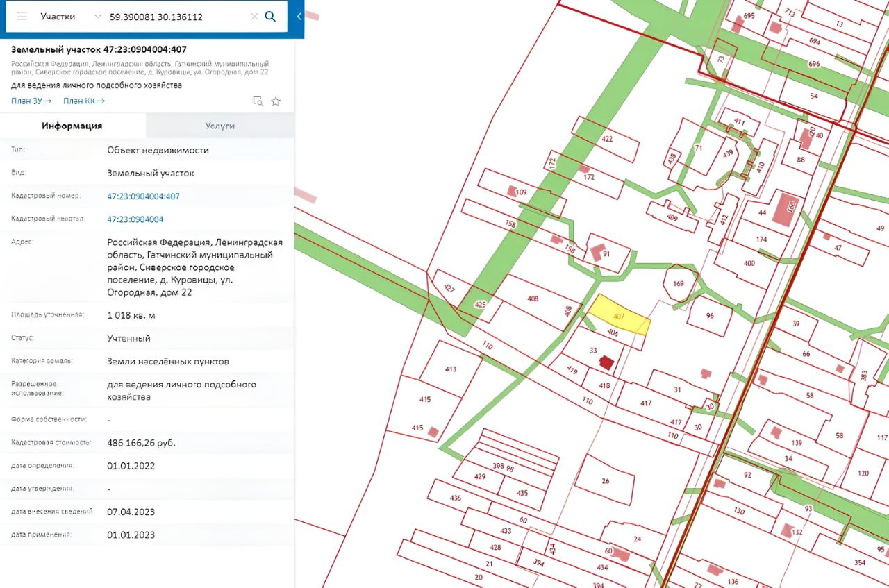The image size is (889, 588).
Task: Open the Участки search type dropdown
Action: point(69,16)
